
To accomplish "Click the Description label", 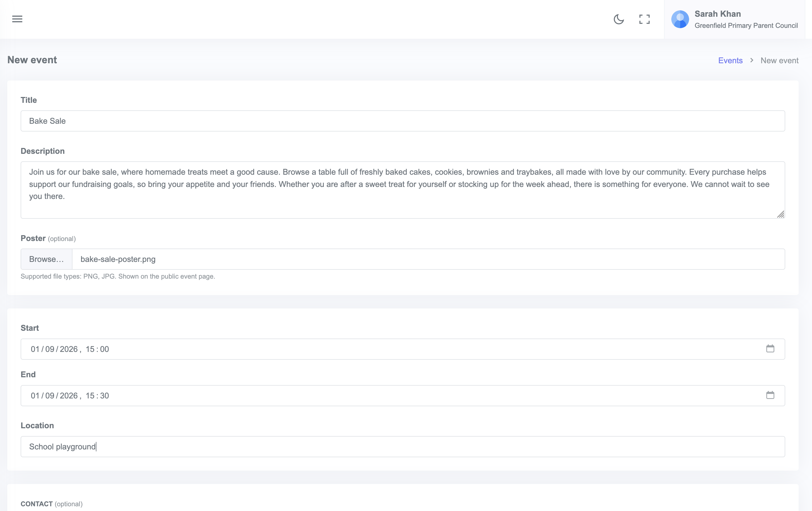I will point(42,151).
